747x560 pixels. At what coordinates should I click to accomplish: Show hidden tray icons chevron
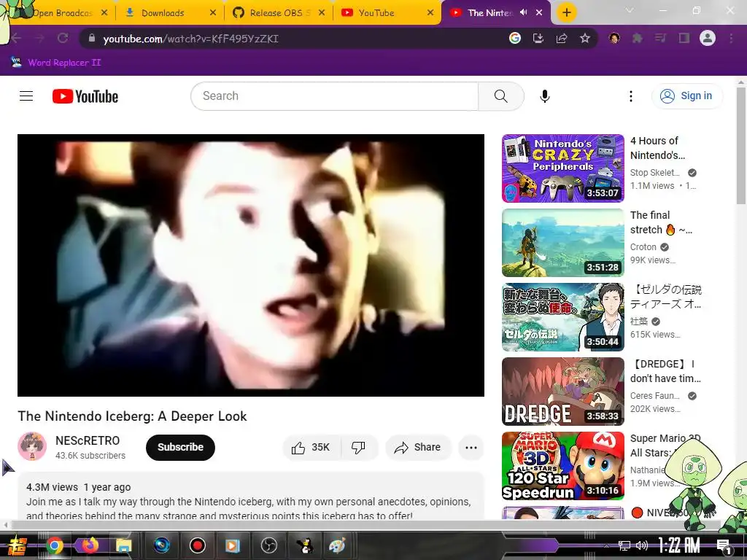[606, 545]
